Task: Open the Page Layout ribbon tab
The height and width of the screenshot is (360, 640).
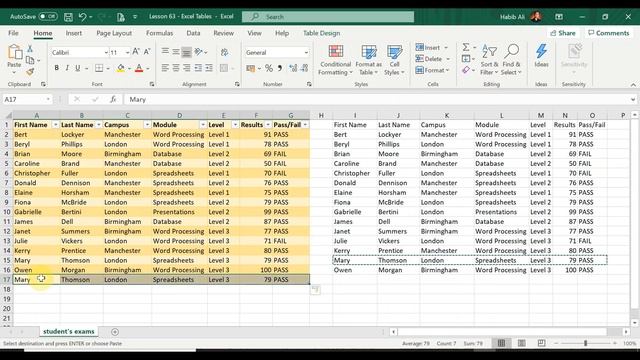Action: pyautogui.click(x=114, y=33)
